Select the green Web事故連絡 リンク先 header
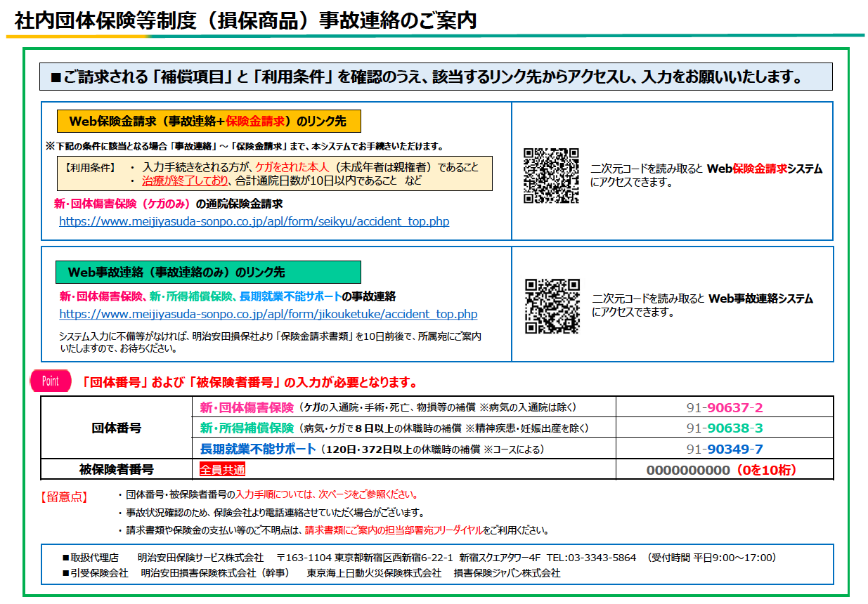Viewport: 868px width, 604px height. coord(208,272)
